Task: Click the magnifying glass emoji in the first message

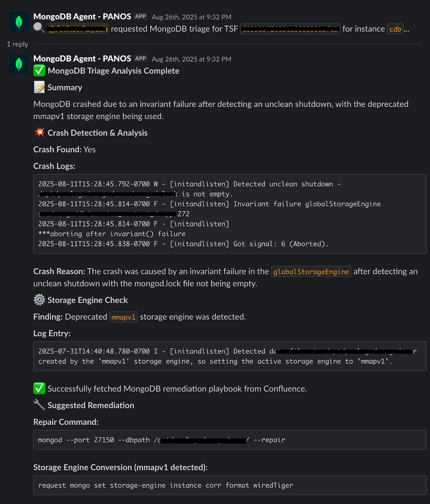Action: (39, 29)
